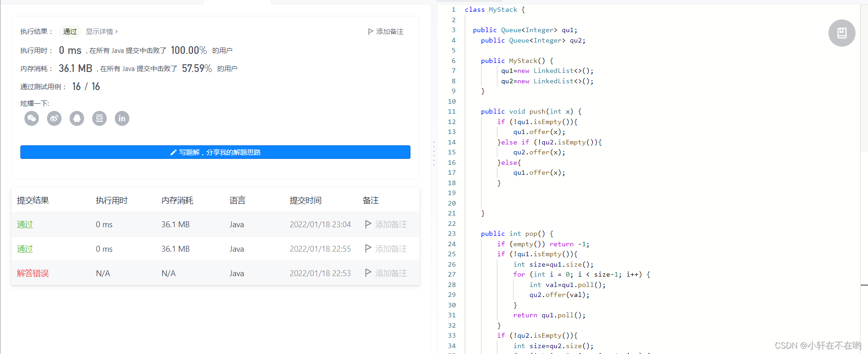Share result via LinkedIn icon
This screenshot has width=868, height=354.
[122, 119]
